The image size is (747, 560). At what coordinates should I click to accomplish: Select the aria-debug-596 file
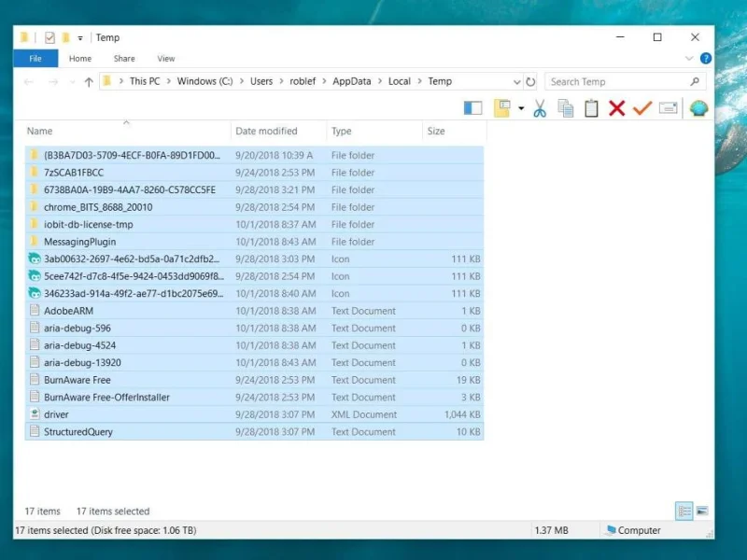254,329
